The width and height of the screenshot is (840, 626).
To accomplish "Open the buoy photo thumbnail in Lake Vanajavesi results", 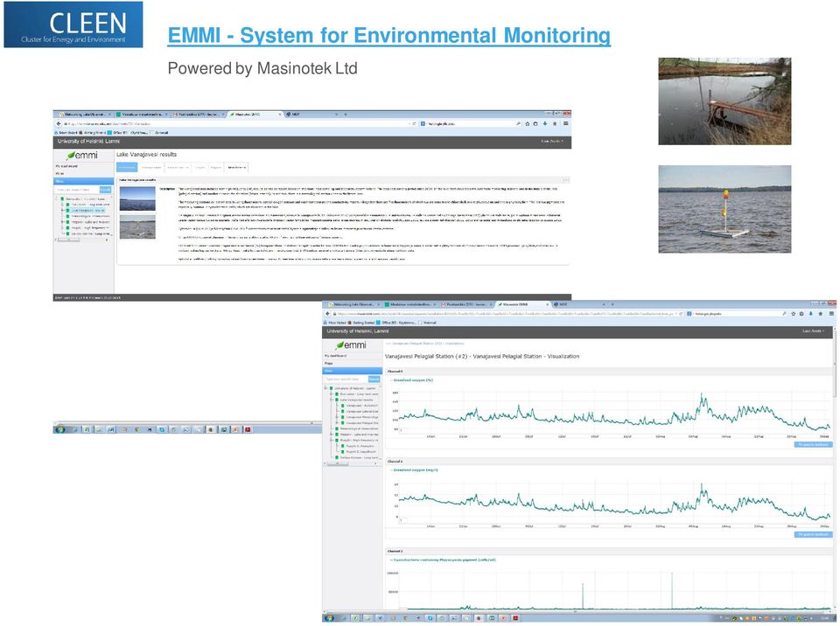I will [x=137, y=226].
